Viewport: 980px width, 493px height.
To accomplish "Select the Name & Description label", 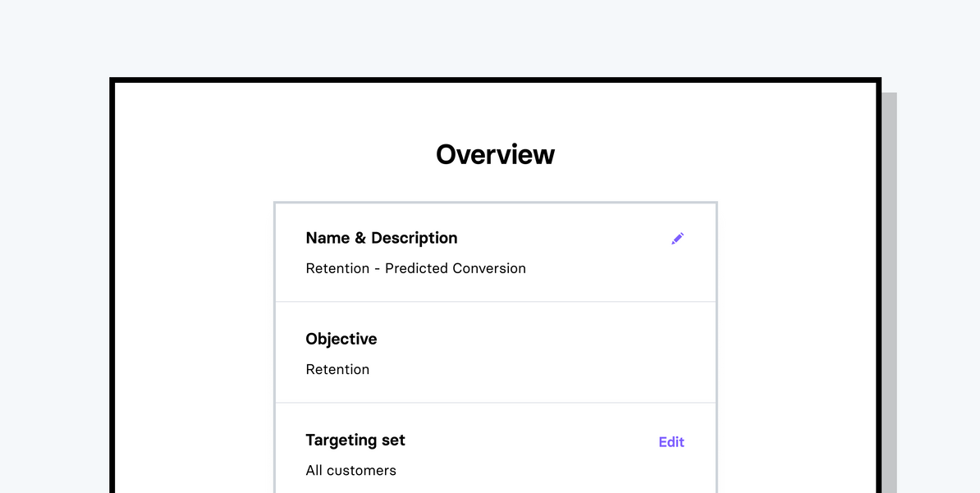I will click(382, 238).
